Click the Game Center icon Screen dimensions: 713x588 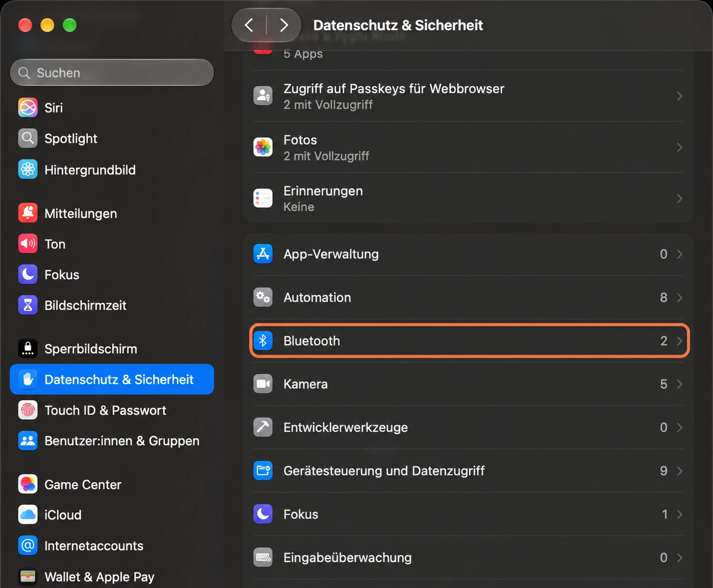pos(28,484)
